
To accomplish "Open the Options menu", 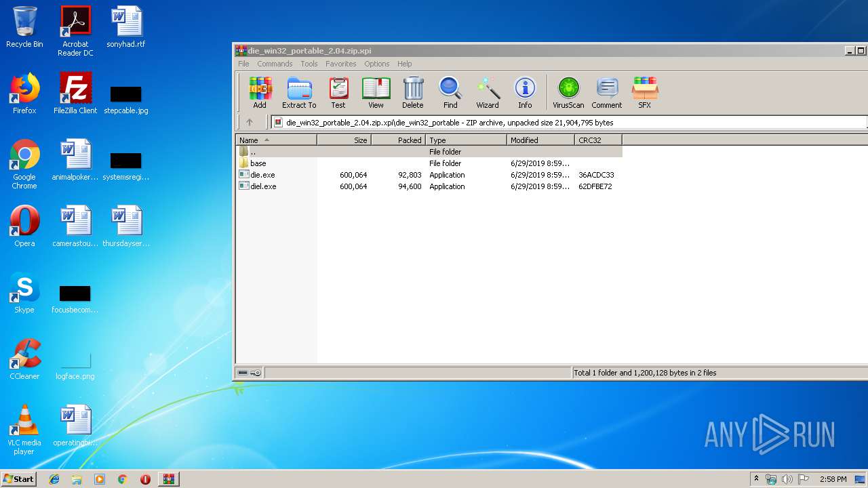I will pyautogui.click(x=376, y=64).
